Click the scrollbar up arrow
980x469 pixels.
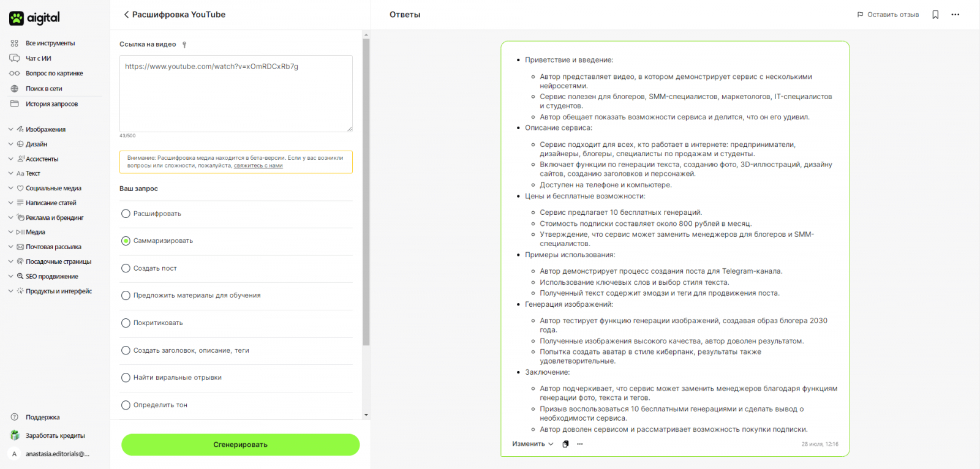[x=366, y=34]
